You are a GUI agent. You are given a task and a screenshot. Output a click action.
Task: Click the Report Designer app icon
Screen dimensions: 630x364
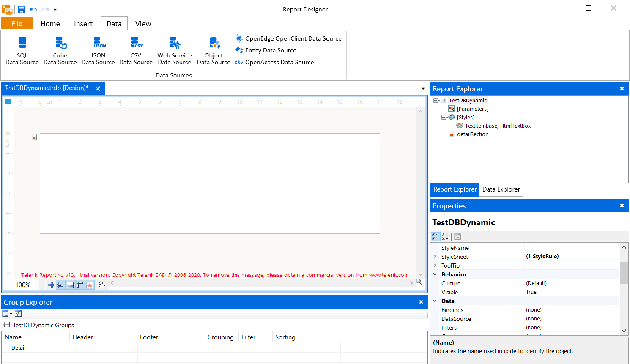coord(7,9)
